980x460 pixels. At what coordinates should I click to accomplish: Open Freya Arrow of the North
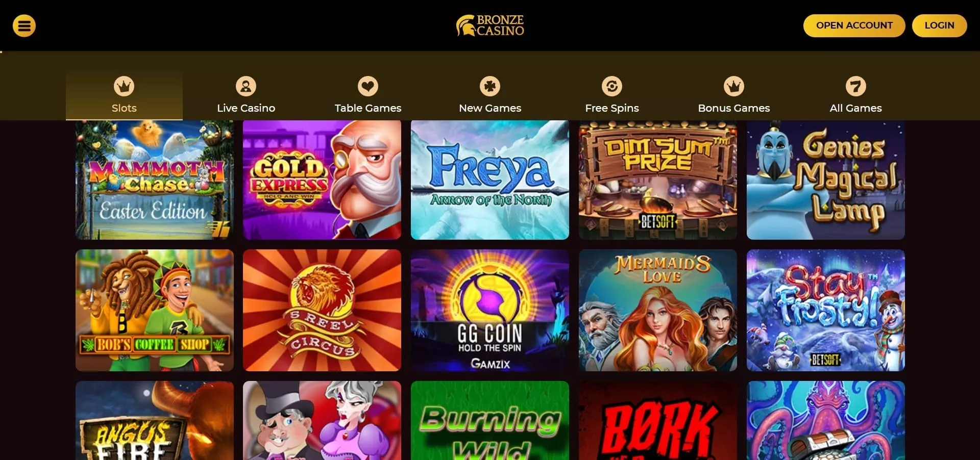(490, 180)
